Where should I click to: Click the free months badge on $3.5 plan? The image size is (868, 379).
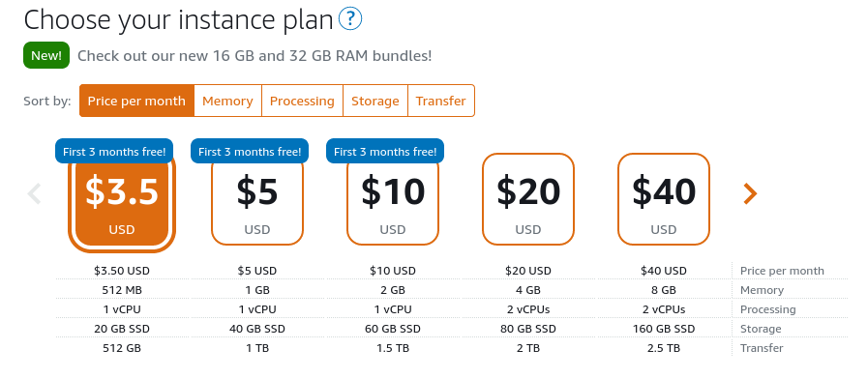point(114,151)
